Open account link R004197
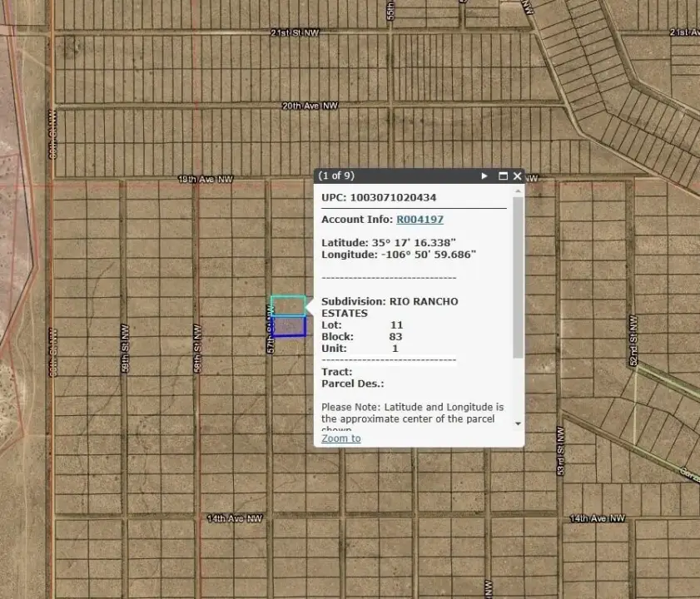The width and height of the screenshot is (700, 599). (x=420, y=220)
